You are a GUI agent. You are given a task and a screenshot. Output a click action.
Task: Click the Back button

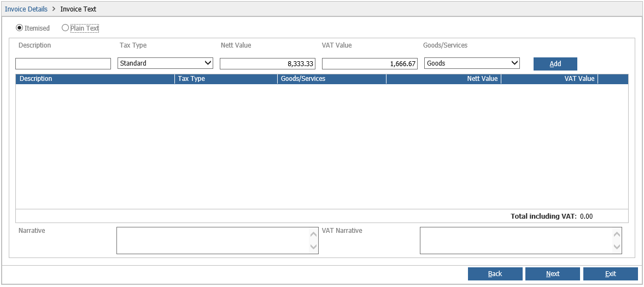pyautogui.click(x=495, y=274)
